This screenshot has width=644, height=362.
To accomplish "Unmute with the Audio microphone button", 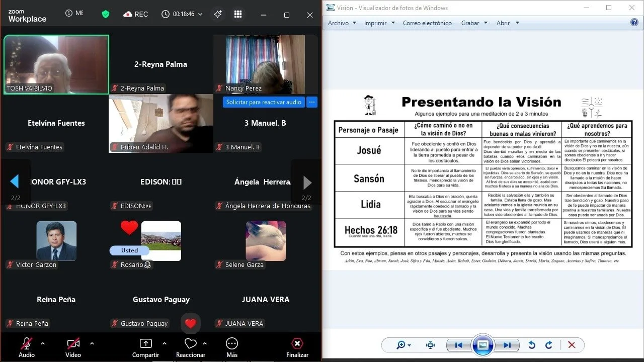I will click(27, 347).
